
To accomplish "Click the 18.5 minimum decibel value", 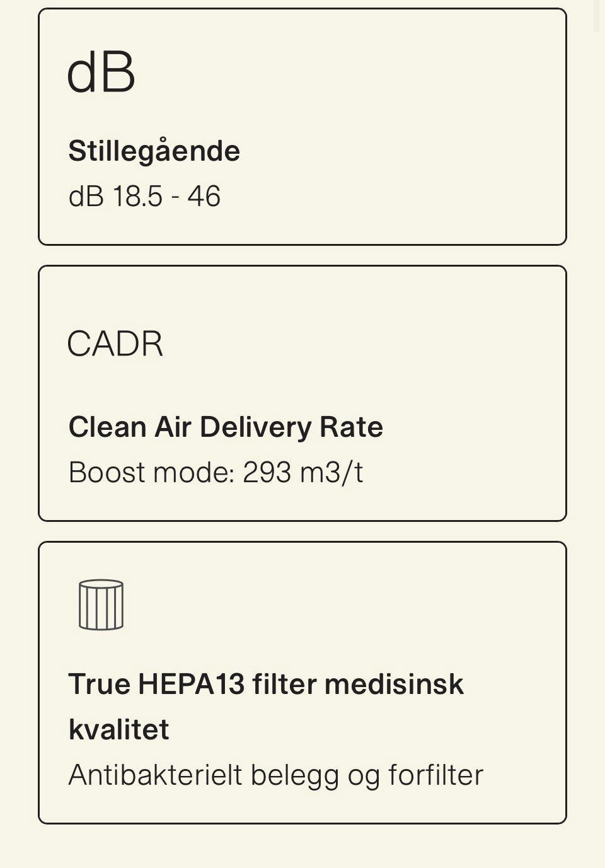I will click(137, 196).
